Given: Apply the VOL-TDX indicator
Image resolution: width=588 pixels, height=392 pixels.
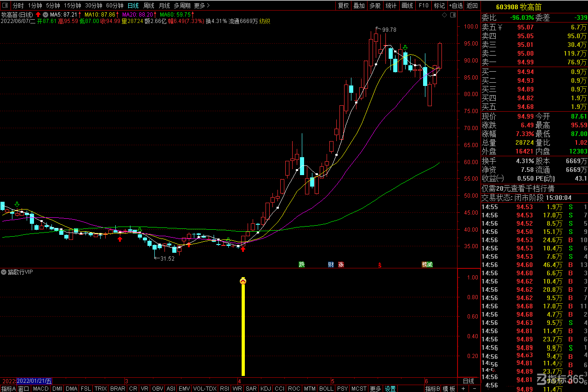Looking at the screenshot, I should [205, 388].
